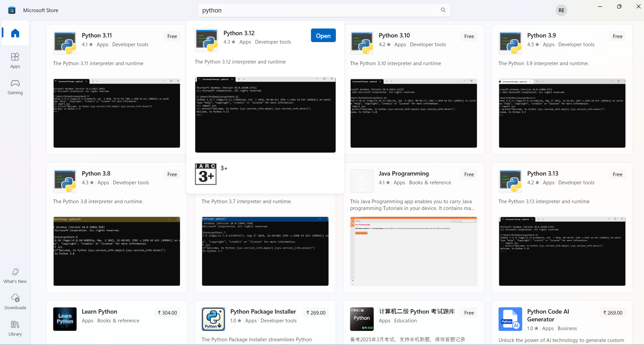Open the Python 3.9 title link
Screen dimensions: 644x345
[x=542, y=35]
